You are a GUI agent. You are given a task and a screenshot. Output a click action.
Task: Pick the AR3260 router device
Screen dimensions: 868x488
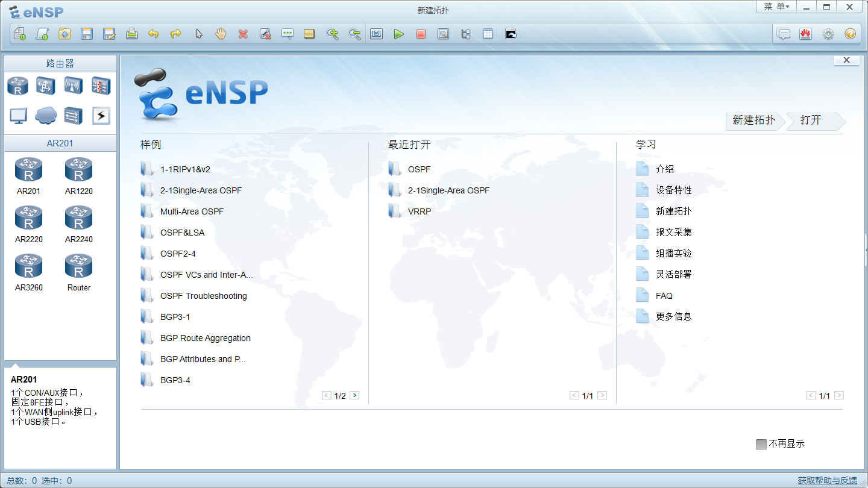pos(28,272)
